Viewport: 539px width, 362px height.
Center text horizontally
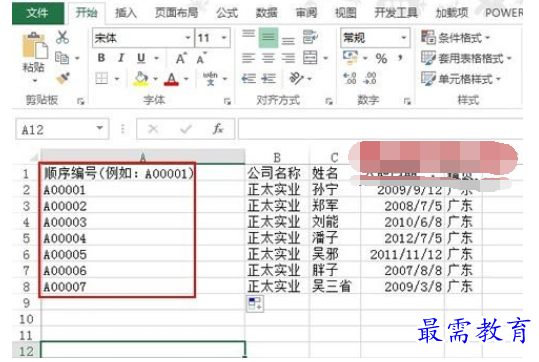click(268, 58)
